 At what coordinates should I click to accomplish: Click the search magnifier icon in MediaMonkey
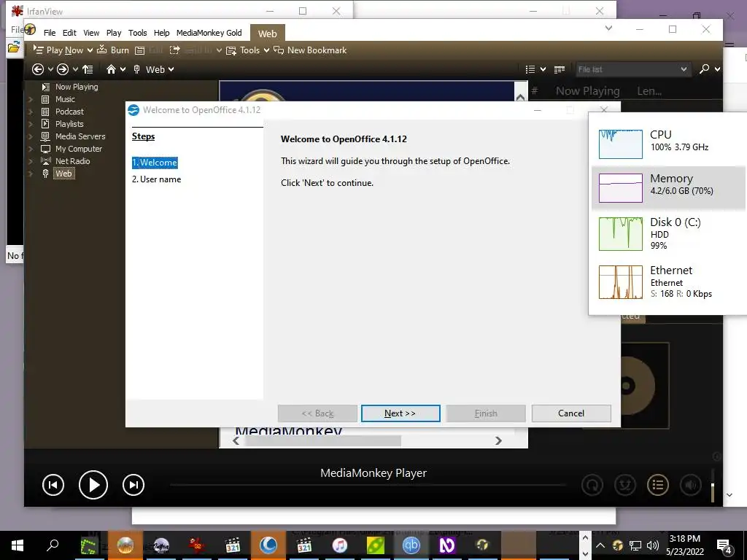pos(704,69)
